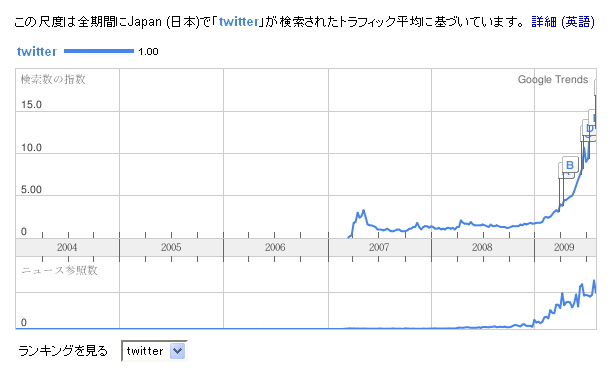Click the D news flag marker
This screenshot has width=613, height=375.
[x=589, y=128]
